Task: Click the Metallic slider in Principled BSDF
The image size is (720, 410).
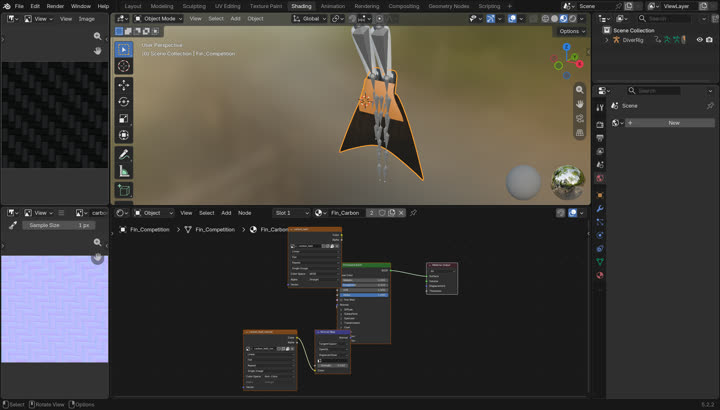Action: click(x=365, y=280)
